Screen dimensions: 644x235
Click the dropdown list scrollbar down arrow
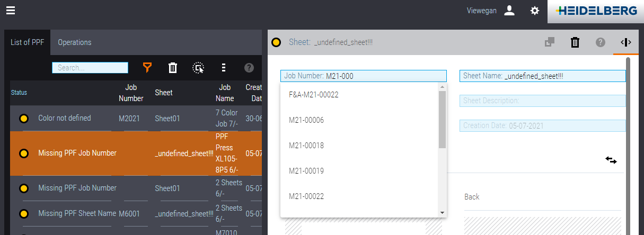pyautogui.click(x=442, y=212)
